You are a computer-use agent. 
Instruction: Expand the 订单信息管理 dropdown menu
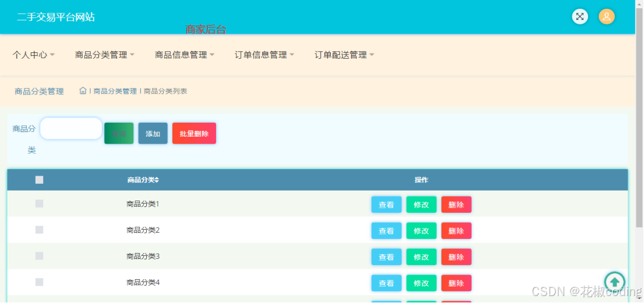tap(264, 55)
